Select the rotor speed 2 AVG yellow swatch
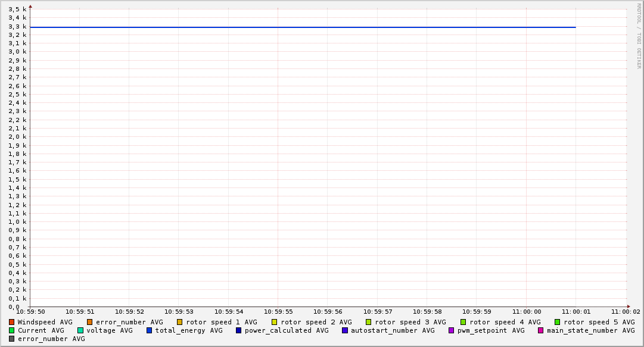The height and width of the screenshot is (347, 644). coord(275,322)
